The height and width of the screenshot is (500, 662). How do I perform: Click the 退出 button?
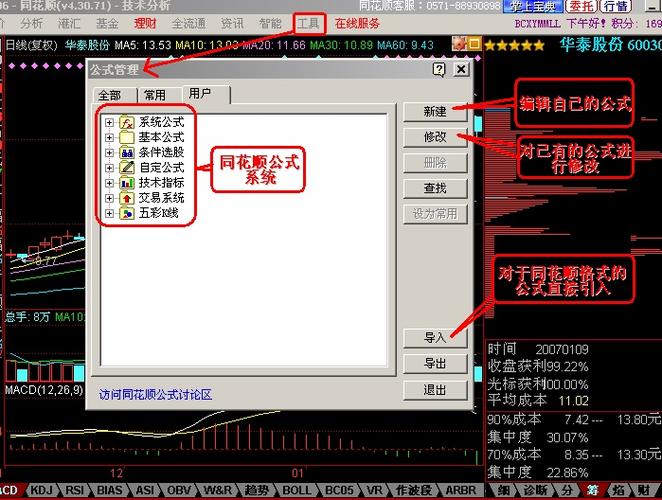[435, 390]
